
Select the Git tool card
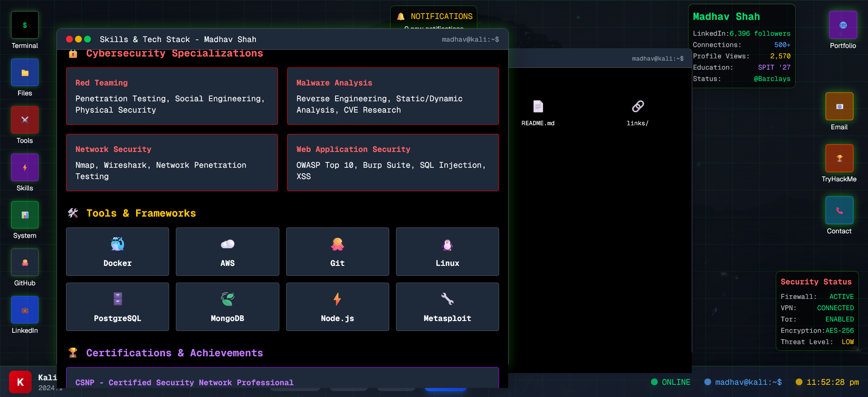coord(338,251)
